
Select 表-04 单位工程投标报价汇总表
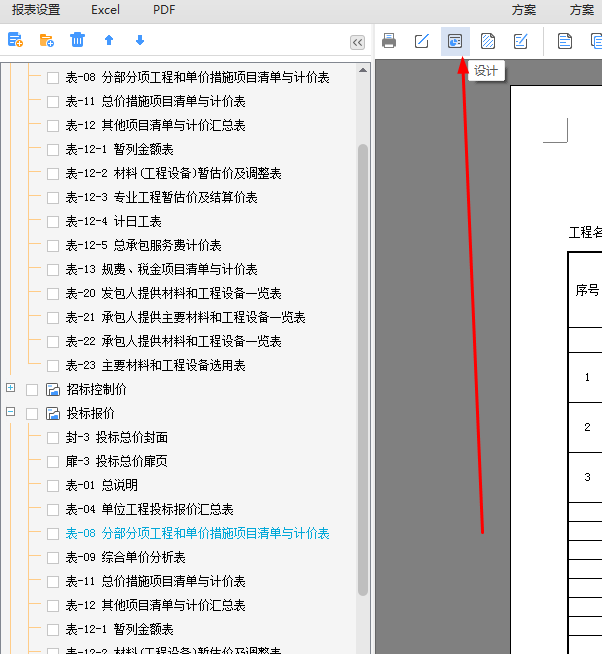(x=149, y=510)
